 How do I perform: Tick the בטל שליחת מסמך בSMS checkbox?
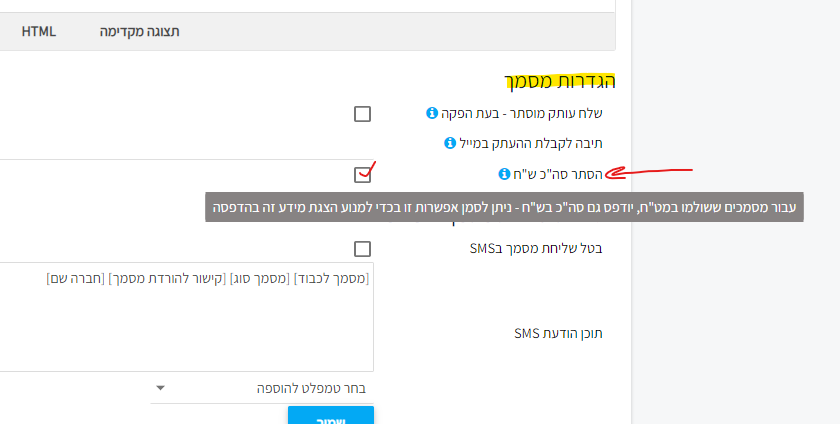pyautogui.click(x=362, y=249)
